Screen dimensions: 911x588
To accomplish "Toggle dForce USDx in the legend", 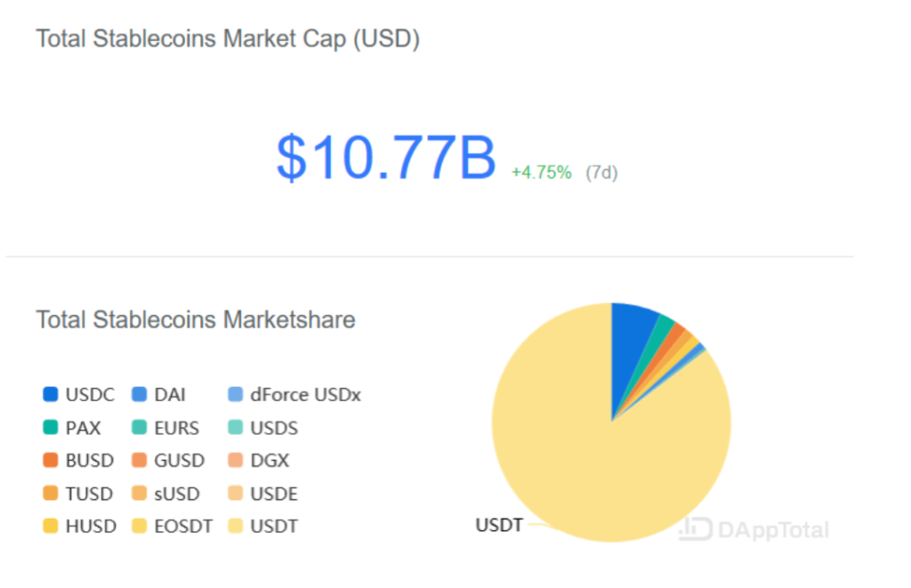I will pos(294,394).
